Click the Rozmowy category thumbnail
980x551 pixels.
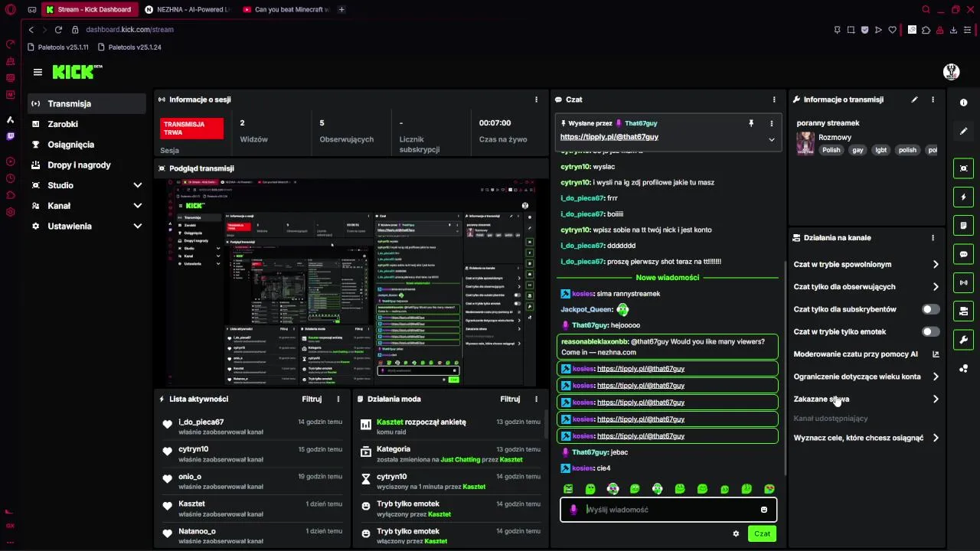point(805,143)
